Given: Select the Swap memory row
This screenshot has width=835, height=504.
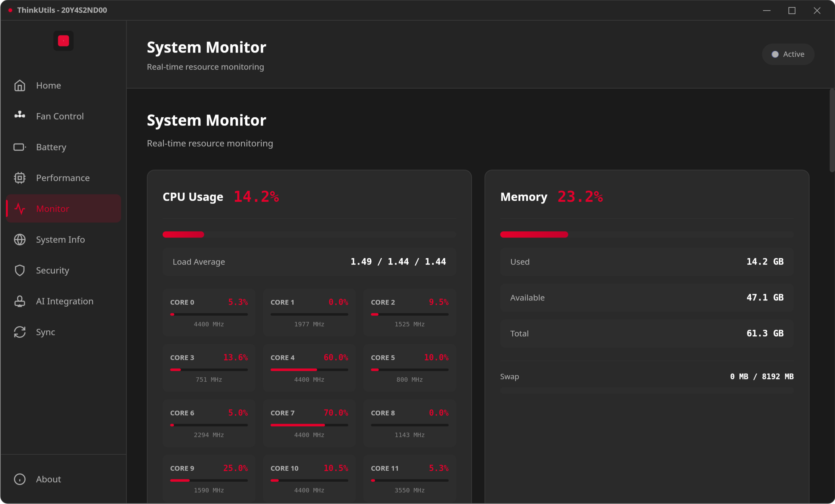Looking at the screenshot, I should (x=646, y=376).
